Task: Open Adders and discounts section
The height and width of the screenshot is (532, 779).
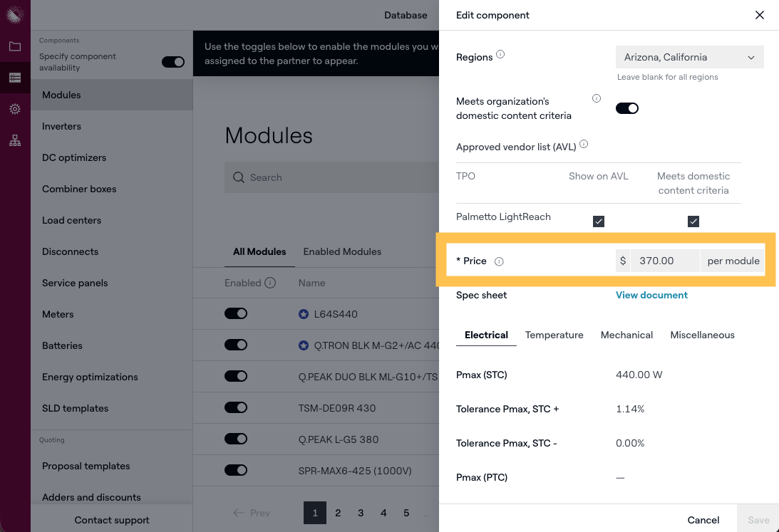Action: [x=111, y=497]
